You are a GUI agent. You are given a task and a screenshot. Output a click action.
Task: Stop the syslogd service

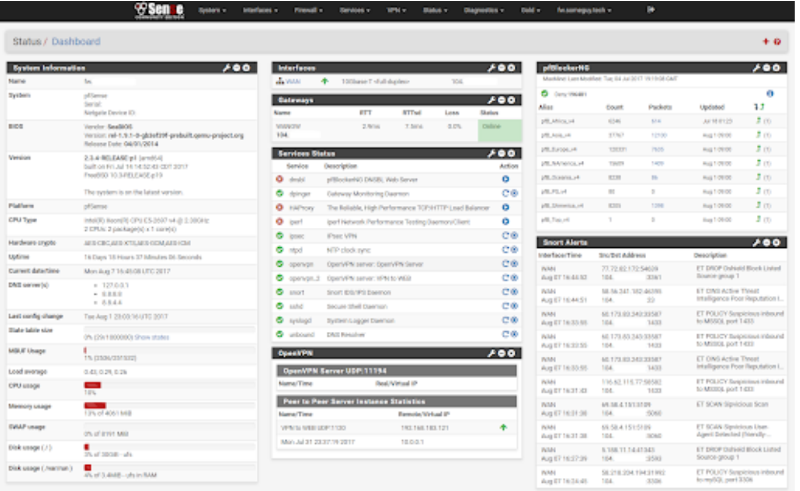[x=514, y=320]
